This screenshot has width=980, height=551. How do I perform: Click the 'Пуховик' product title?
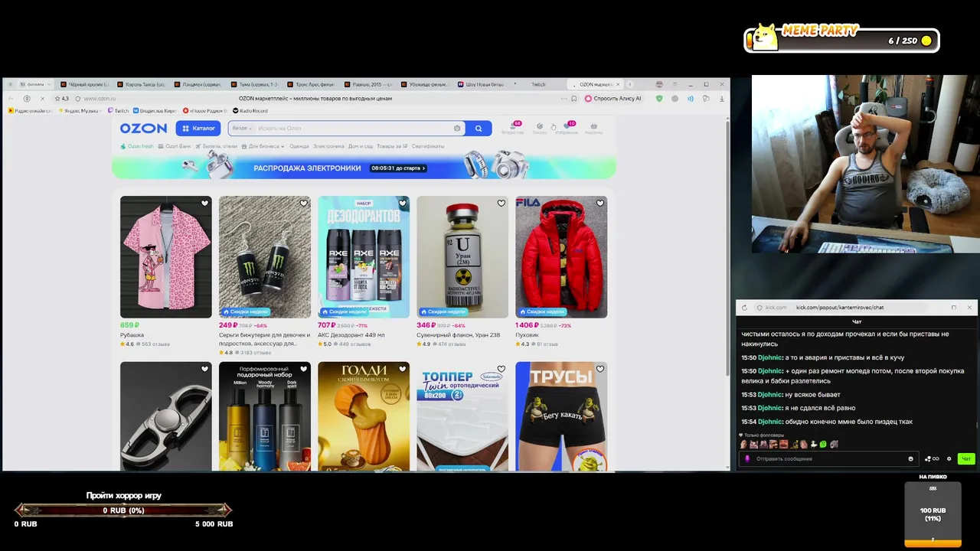527,335
